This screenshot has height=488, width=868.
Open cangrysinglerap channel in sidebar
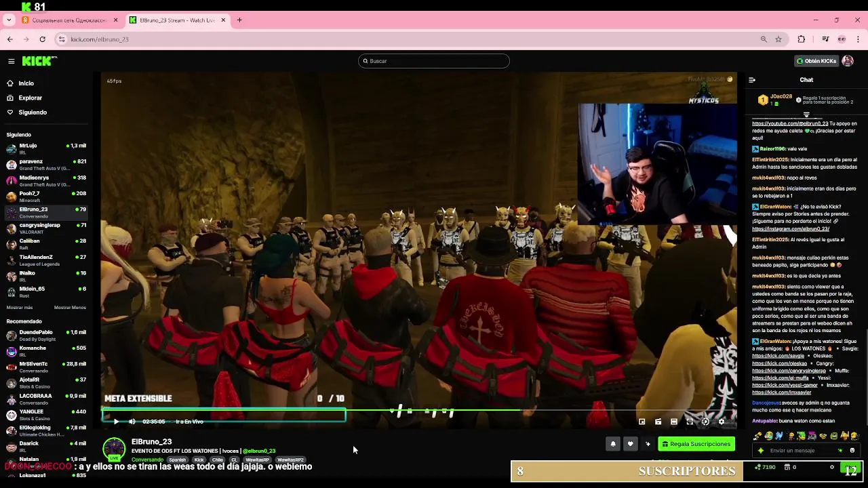(46, 228)
